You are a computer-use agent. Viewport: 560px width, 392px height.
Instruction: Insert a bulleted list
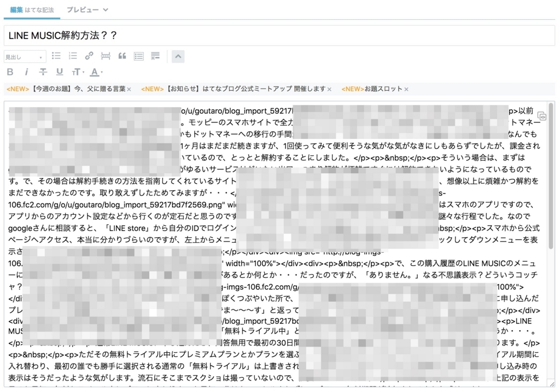[x=56, y=56]
